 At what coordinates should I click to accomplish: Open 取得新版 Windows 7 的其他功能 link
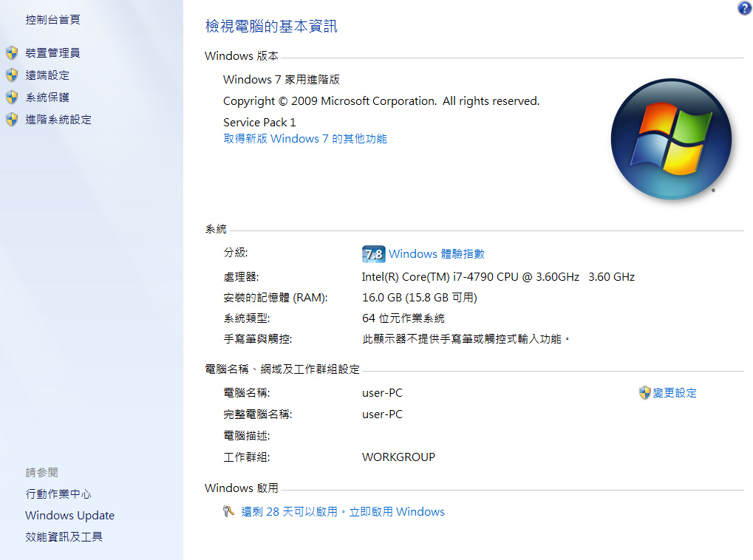(305, 139)
